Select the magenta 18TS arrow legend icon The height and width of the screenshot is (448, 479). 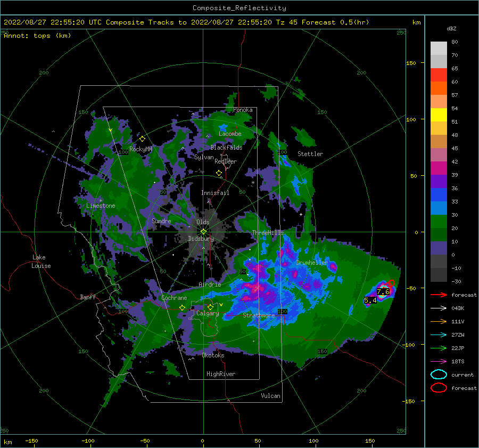click(x=439, y=362)
